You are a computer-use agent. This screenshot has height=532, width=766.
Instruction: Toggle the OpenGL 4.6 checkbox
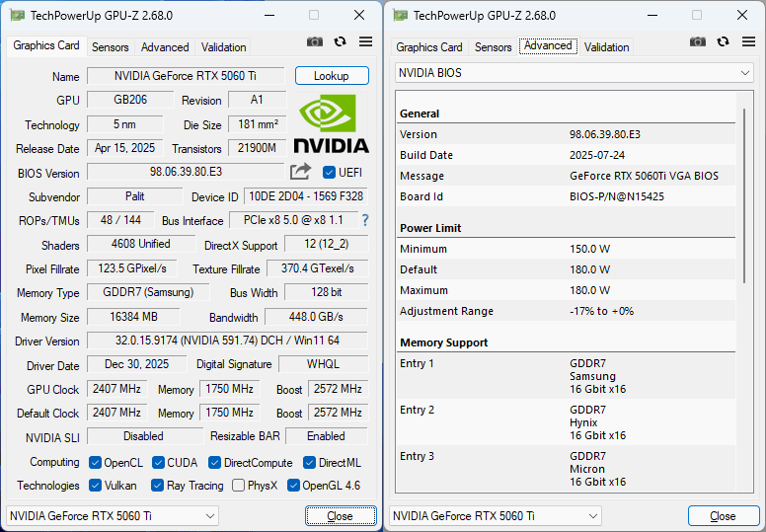click(293, 486)
